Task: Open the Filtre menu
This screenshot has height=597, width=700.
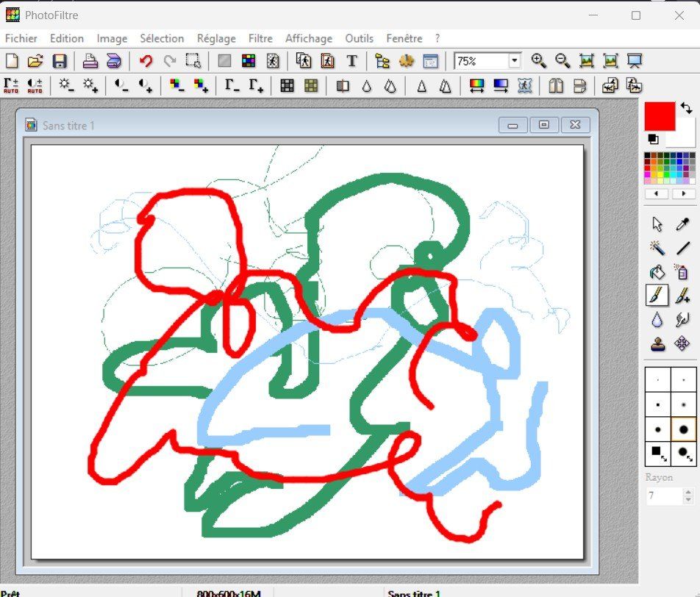Action: pyautogui.click(x=260, y=39)
